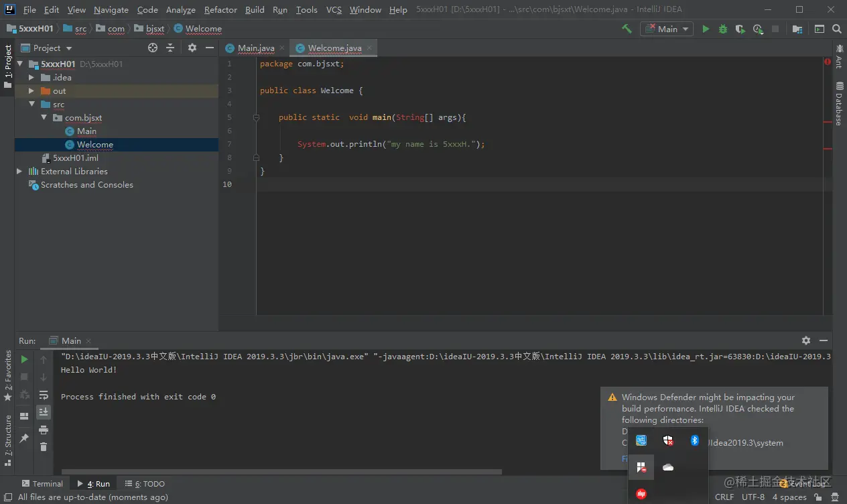
Task: Open Search Everywhere magnifier icon
Action: tap(836, 29)
